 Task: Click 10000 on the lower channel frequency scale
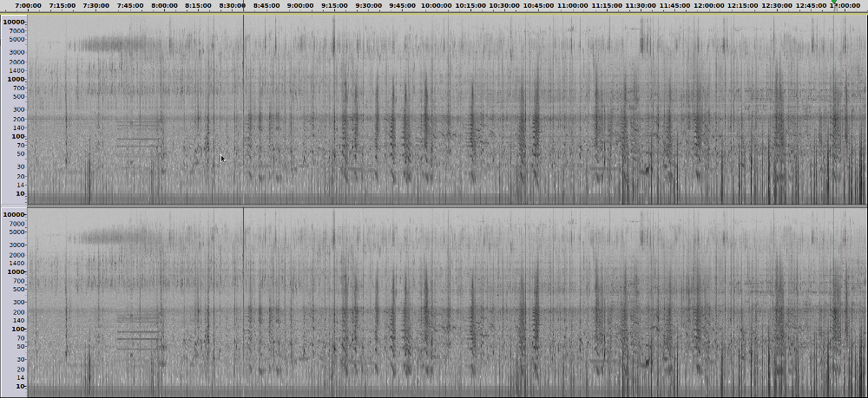[x=14, y=214]
